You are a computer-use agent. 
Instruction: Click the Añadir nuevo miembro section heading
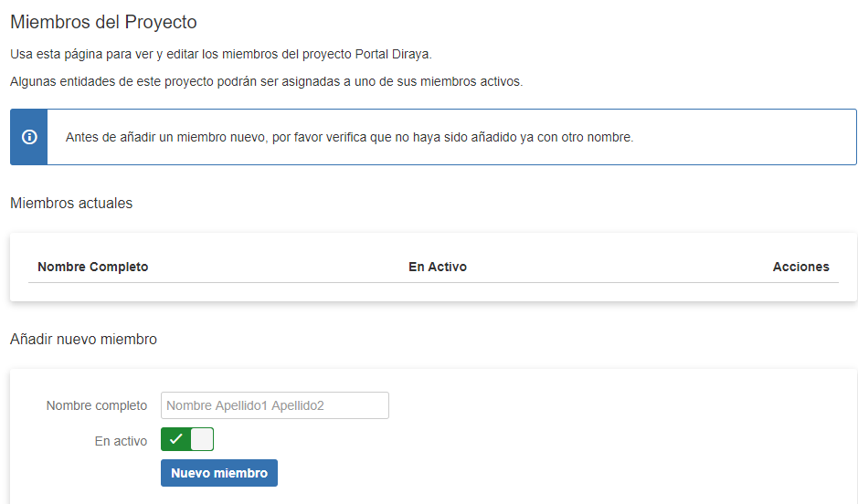[x=83, y=340]
